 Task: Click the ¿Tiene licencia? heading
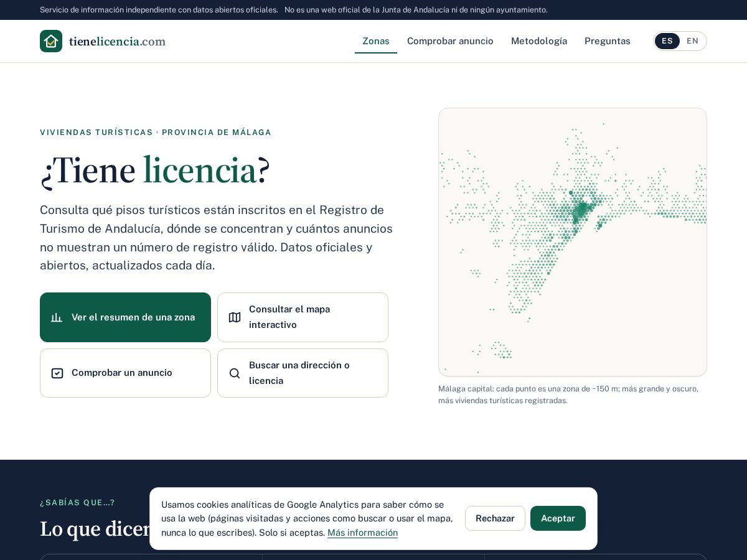[155, 170]
